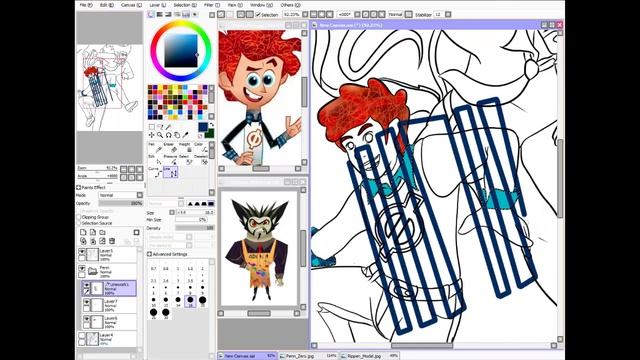Viewport: 640px width, 360px height.
Task: Open the brush Size multiplier dropdown
Action: [172, 212]
